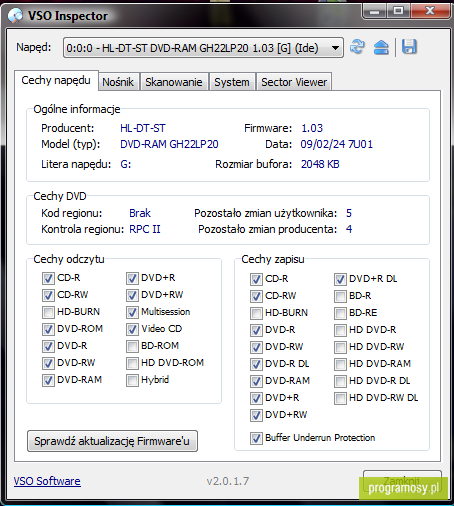Click the model value DVD-RAM GH22LP20
Screen dimensions: 454x506
[169, 144]
